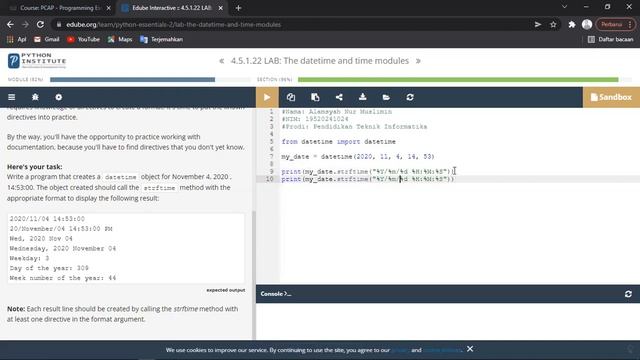
Task: Click the #Nama comment on line 1
Action: coord(337,111)
